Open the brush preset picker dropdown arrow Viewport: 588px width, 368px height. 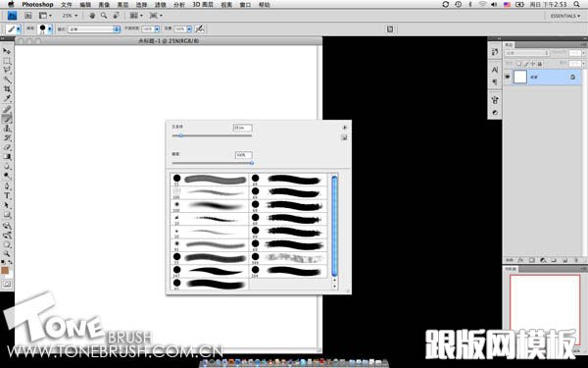[x=50, y=28]
